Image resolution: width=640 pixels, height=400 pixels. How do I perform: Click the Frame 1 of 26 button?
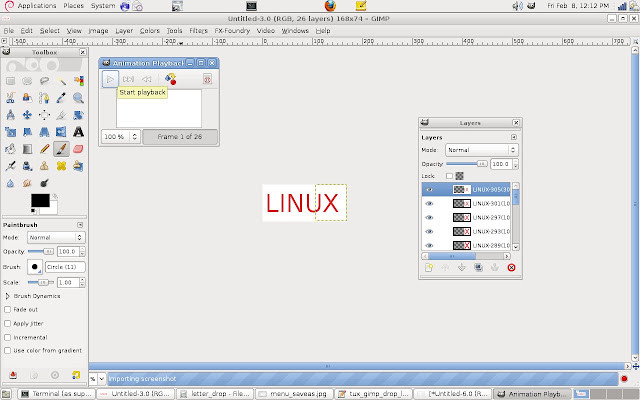pos(180,137)
